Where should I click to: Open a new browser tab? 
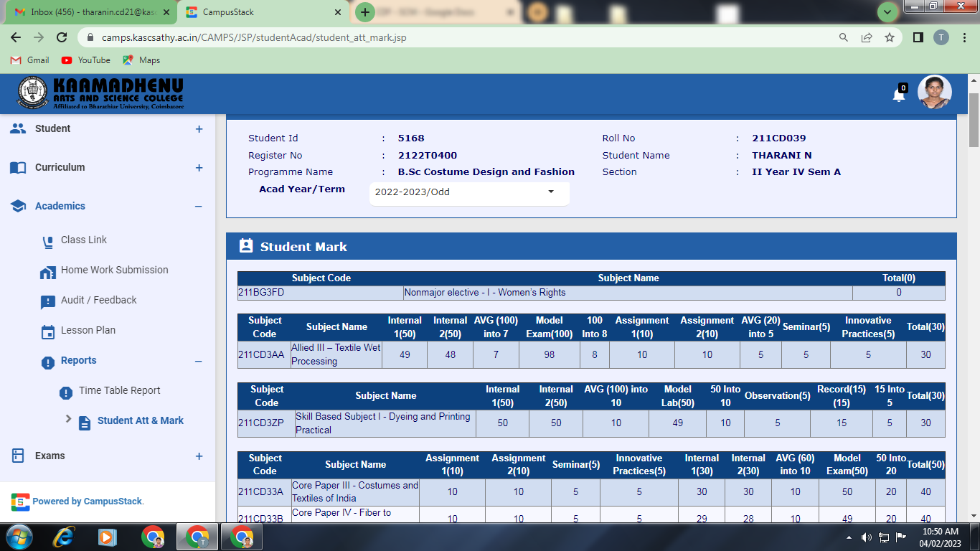coord(365,11)
